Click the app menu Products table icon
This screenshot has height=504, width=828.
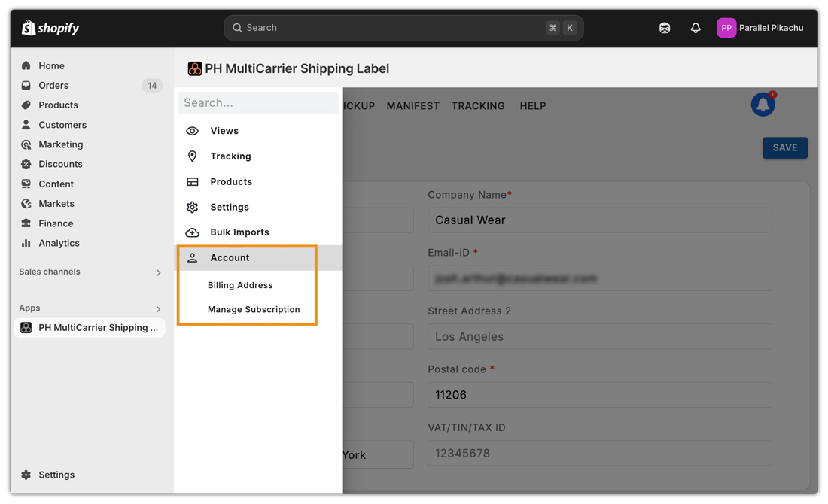tap(192, 181)
